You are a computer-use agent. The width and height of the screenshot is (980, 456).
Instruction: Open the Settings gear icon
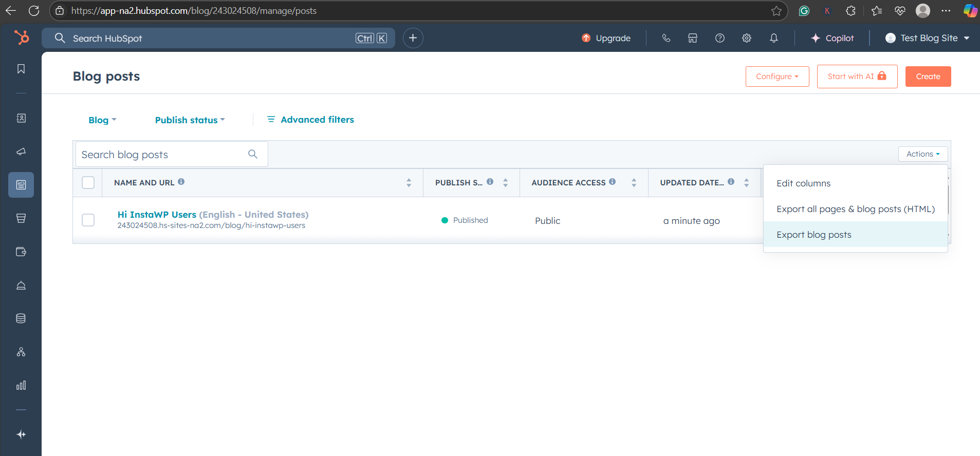(x=747, y=38)
